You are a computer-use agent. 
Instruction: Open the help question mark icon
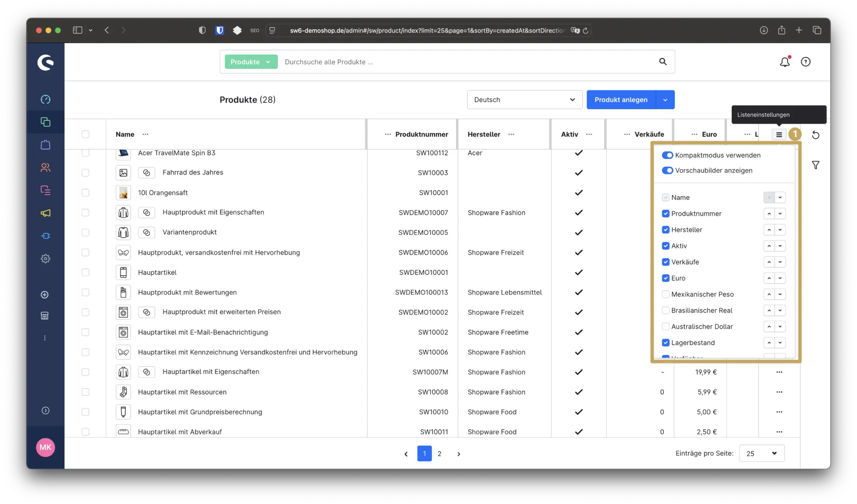806,62
